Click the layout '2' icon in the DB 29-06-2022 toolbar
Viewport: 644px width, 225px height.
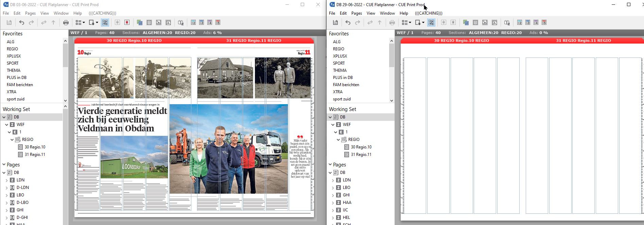tap(520, 22)
